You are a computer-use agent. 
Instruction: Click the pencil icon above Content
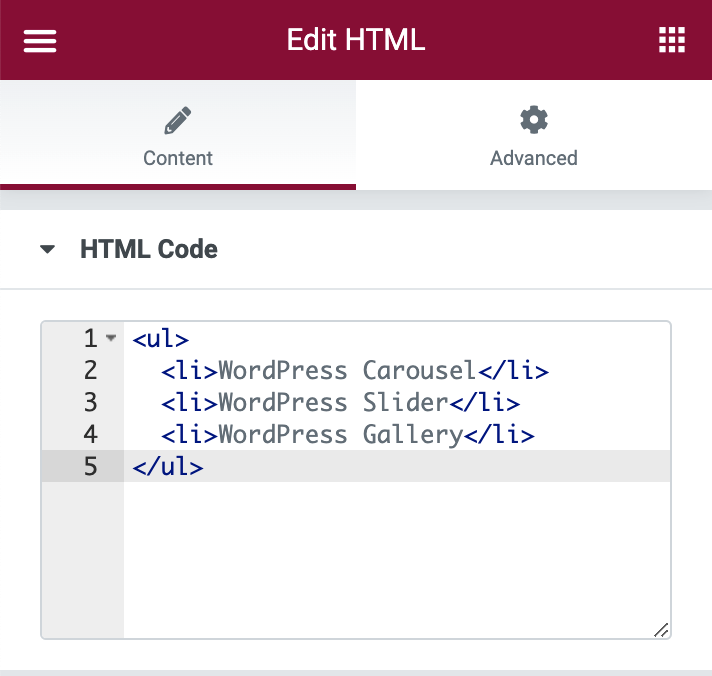tap(178, 121)
